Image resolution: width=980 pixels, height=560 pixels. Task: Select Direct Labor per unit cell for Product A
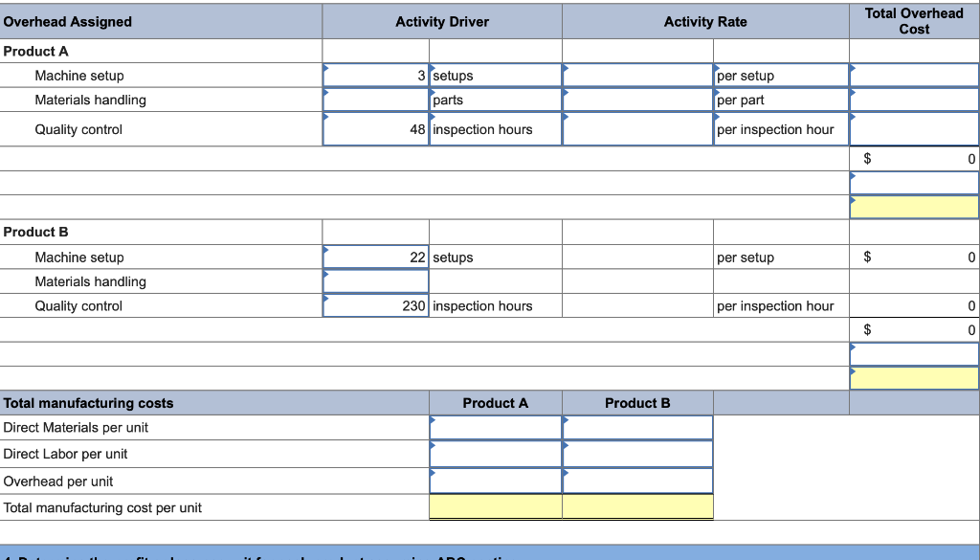click(x=495, y=455)
